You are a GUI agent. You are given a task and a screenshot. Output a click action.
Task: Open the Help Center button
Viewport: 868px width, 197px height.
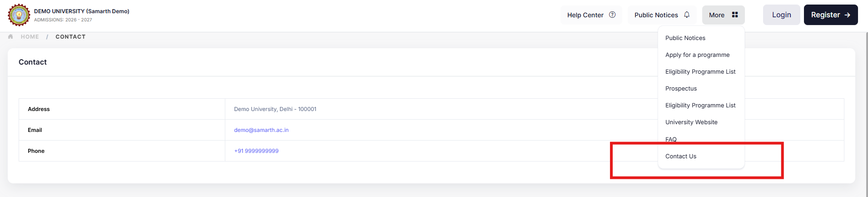tap(590, 15)
